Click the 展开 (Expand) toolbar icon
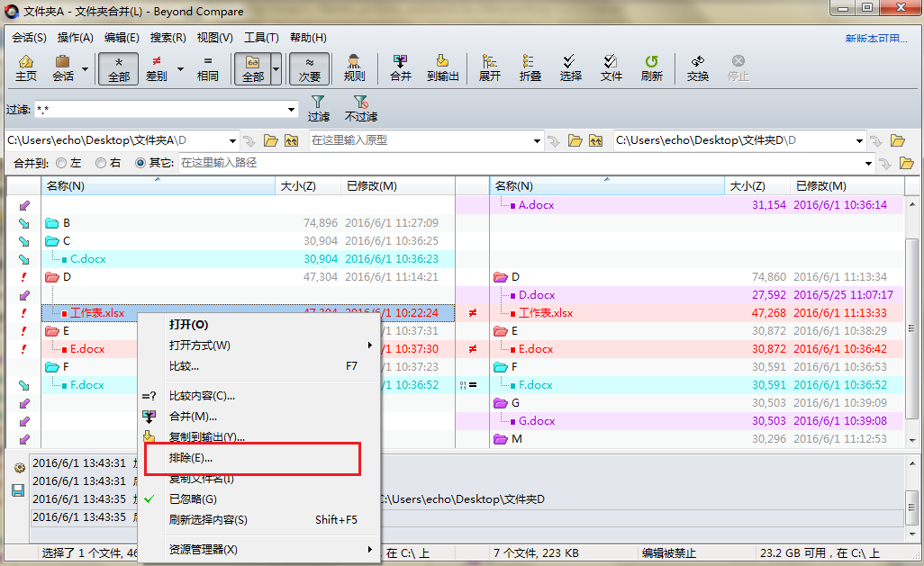The image size is (924, 566). click(489, 67)
